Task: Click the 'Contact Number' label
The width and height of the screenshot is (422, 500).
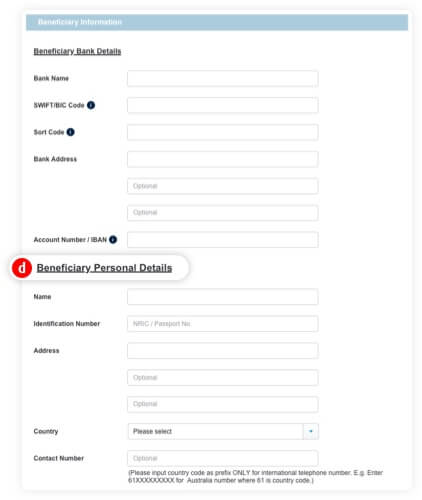Action: click(x=59, y=458)
